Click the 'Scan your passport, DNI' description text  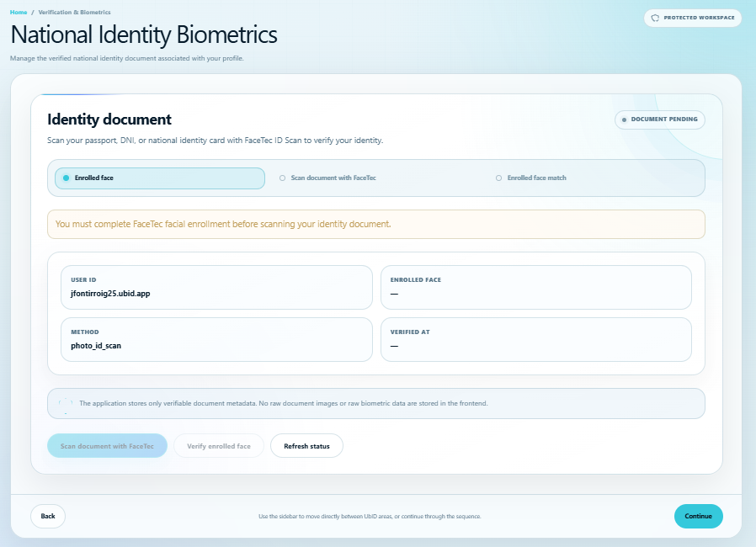pos(215,141)
